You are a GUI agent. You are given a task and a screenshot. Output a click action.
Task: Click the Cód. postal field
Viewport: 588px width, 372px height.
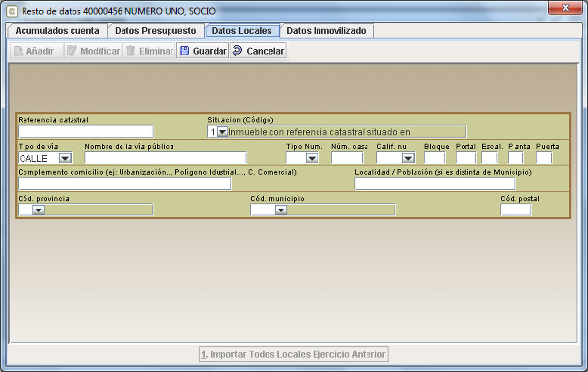(x=515, y=209)
